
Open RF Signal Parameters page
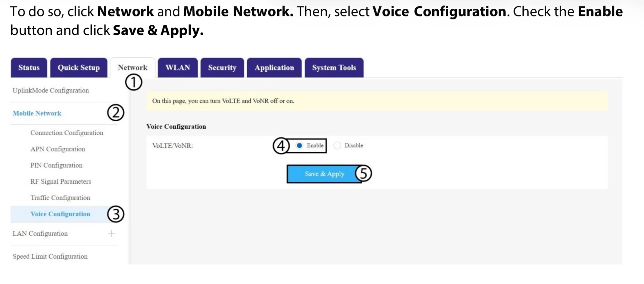(x=61, y=182)
